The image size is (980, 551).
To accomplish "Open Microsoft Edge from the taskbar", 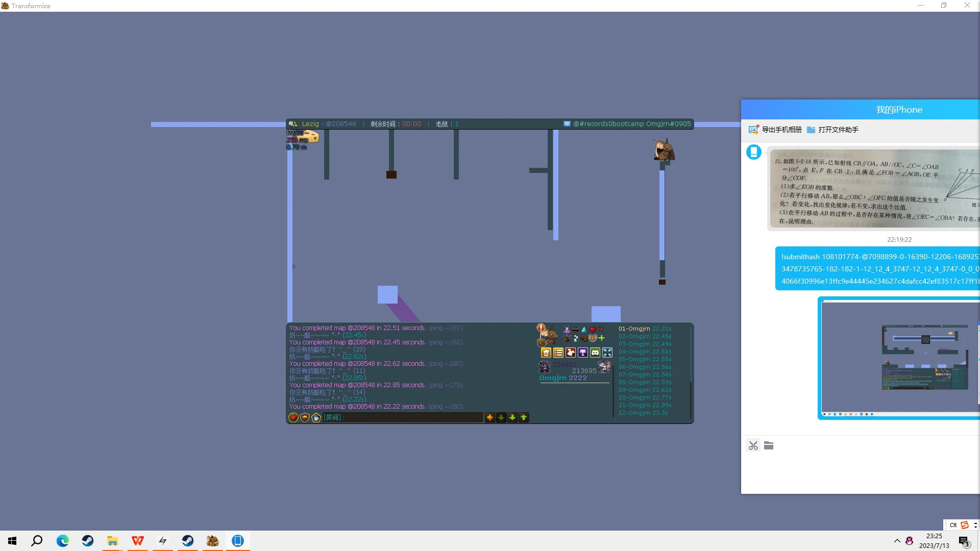I will click(x=62, y=541).
